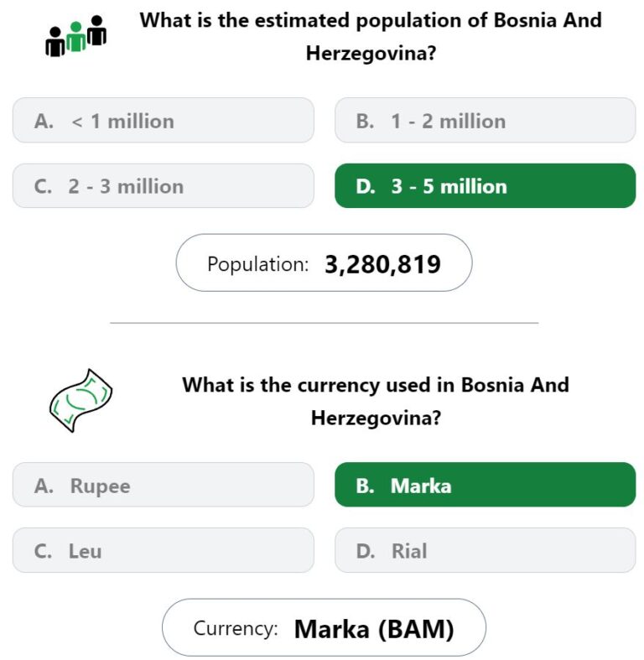The image size is (644, 660).
Task: Click the bottom-left black person figure
Action: coord(55,42)
